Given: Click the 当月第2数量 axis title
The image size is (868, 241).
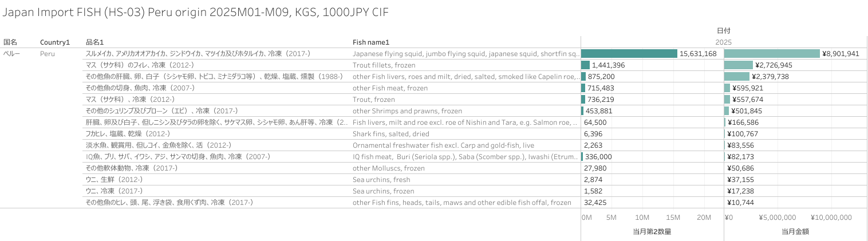Looking at the screenshot, I should click(x=652, y=232).
